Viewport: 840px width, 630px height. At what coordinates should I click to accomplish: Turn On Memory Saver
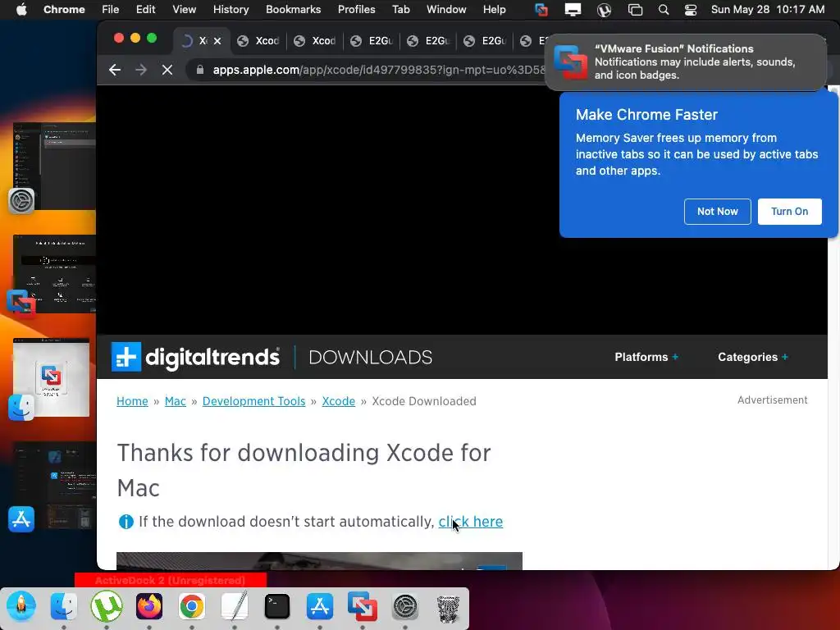tap(790, 212)
